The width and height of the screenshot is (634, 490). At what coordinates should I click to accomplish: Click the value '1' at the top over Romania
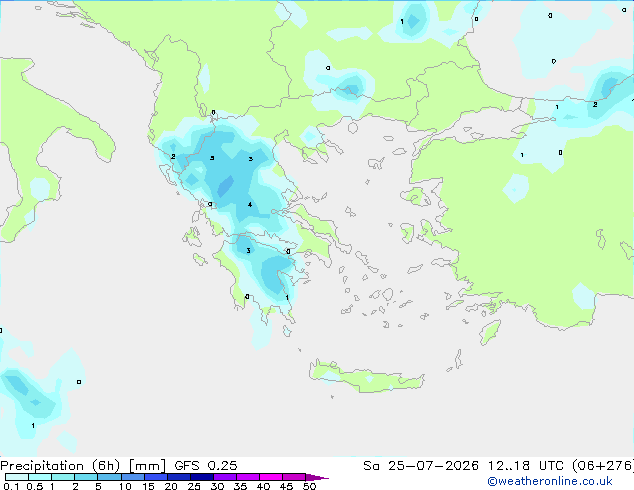point(402,21)
